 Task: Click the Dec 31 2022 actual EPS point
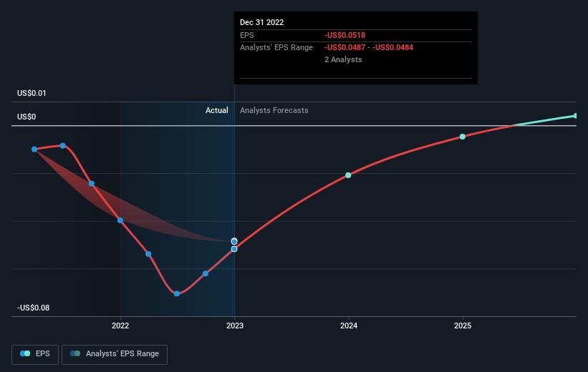[234, 249]
